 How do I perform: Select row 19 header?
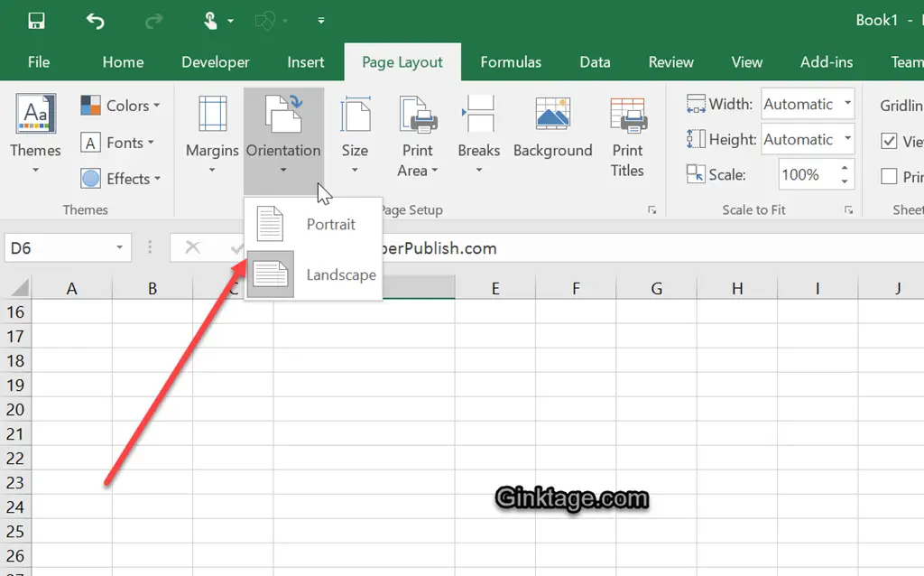[15, 385]
